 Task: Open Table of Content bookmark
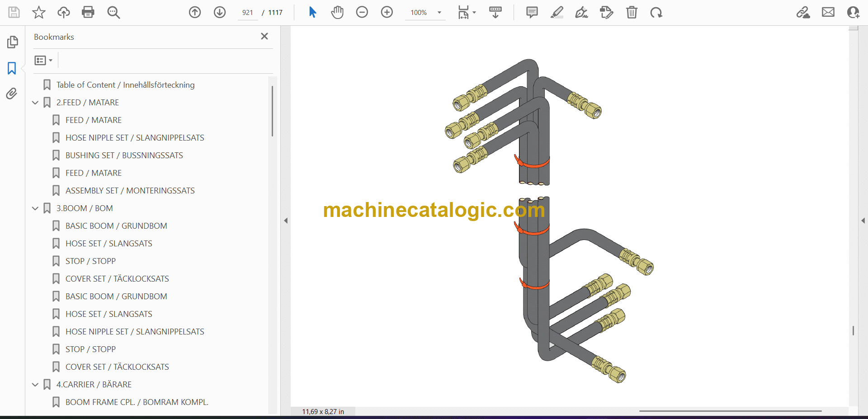(x=125, y=85)
